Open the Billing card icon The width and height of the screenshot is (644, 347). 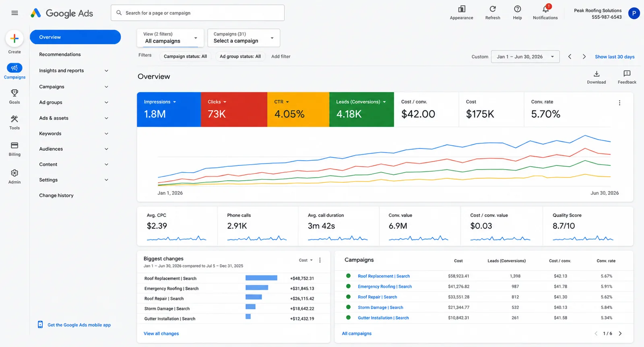(x=14, y=145)
